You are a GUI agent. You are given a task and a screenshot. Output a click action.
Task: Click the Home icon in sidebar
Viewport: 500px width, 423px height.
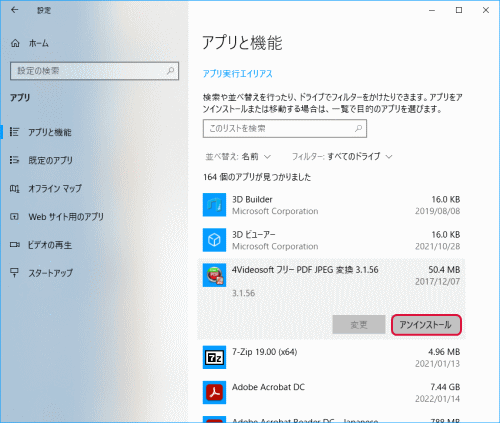(15, 43)
